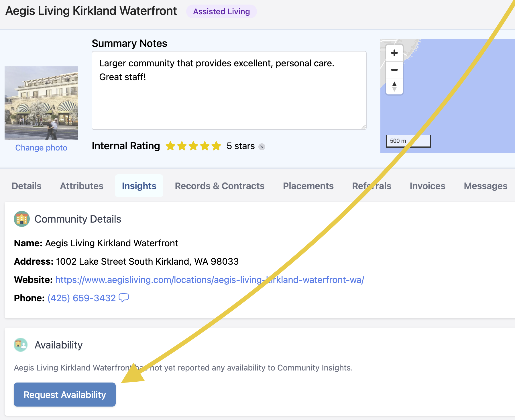The image size is (515, 420).
Task: Click the Internal Rating label
Action: [x=126, y=146]
